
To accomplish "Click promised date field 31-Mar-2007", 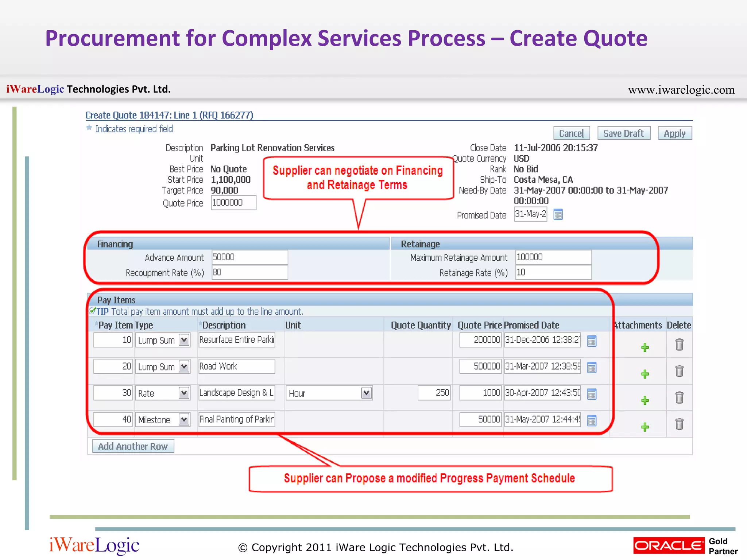I will click(x=543, y=366).
